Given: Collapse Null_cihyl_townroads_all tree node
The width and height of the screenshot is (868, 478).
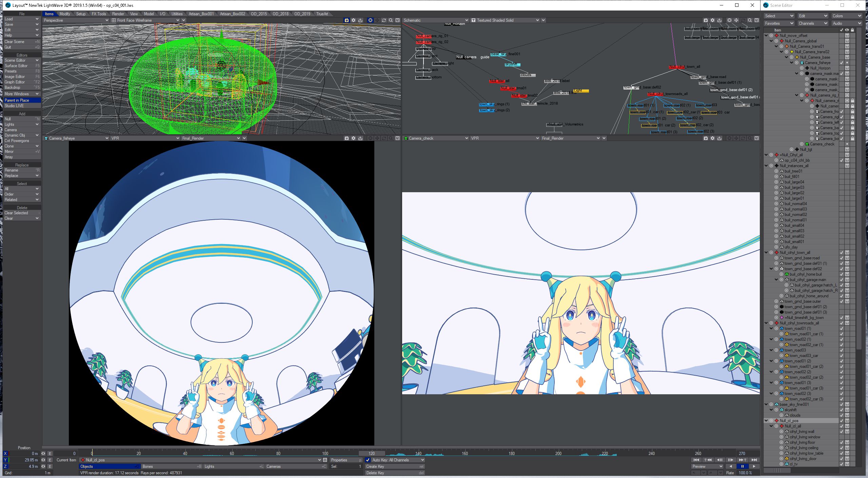Looking at the screenshot, I should pyautogui.click(x=766, y=323).
